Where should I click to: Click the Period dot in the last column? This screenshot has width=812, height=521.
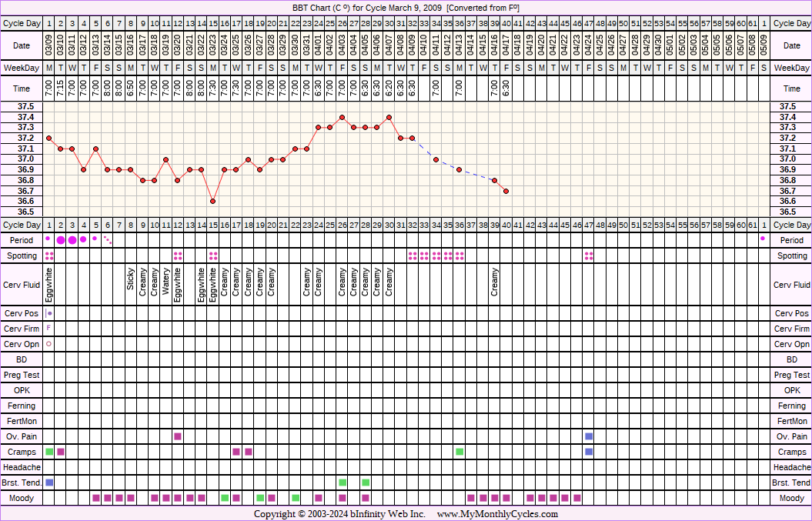click(763, 239)
